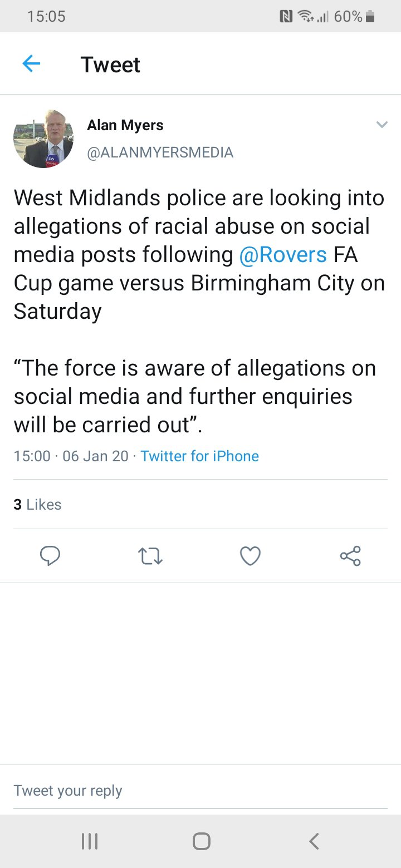Tap the battery icon in status bar
The height and width of the screenshot is (868, 401).
click(370, 17)
